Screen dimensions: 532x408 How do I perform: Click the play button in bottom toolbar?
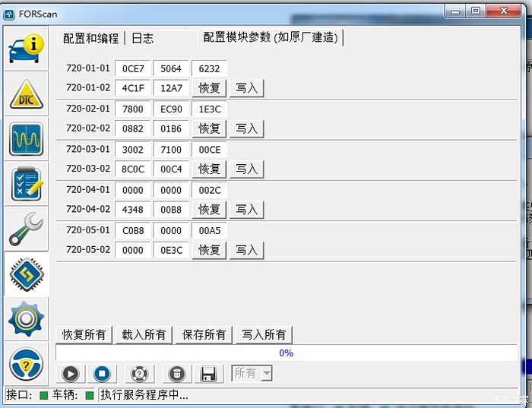[71, 373]
